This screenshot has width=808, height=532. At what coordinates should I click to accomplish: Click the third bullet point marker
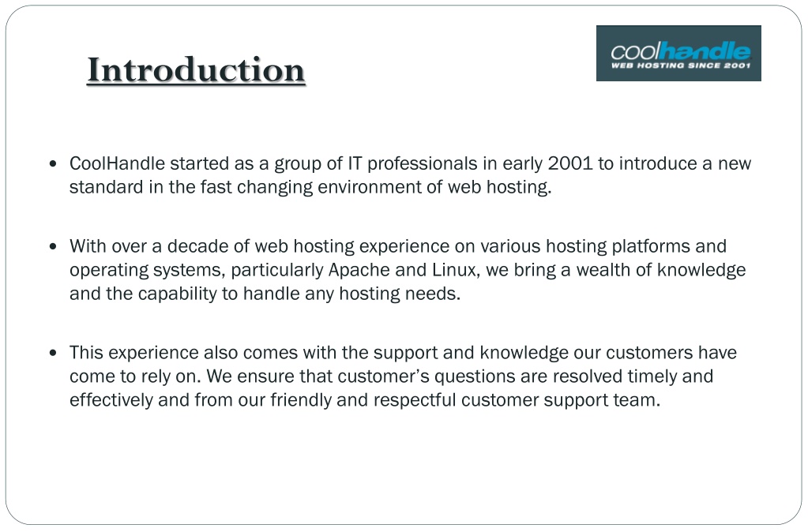pyautogui.click(x=53, y=353)
